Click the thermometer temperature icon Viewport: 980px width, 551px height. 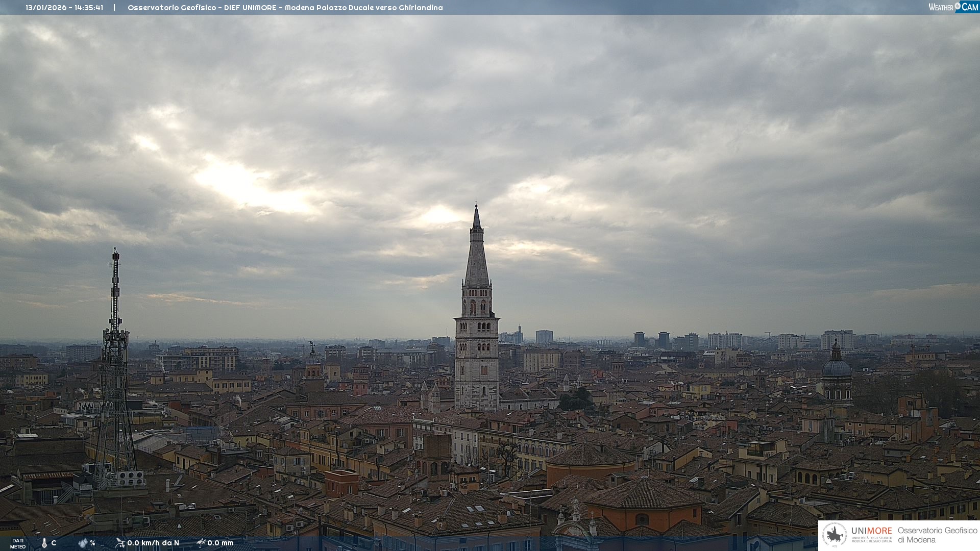44,543
